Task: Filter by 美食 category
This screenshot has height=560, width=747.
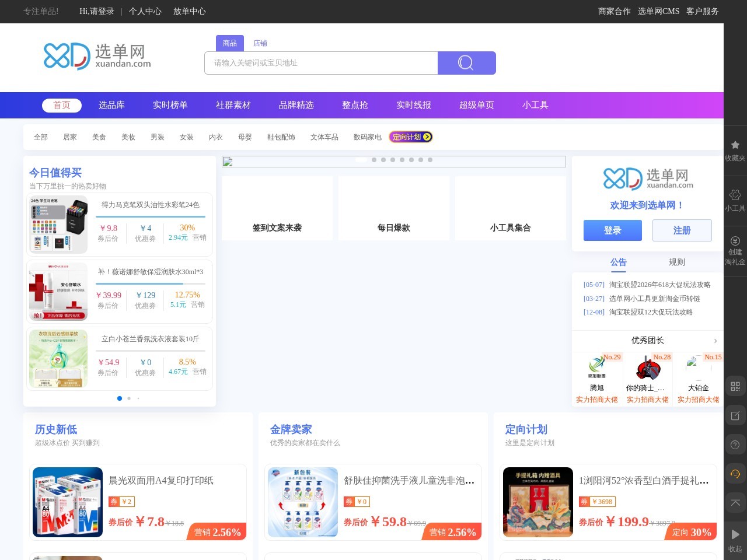Action: (99, 137)
